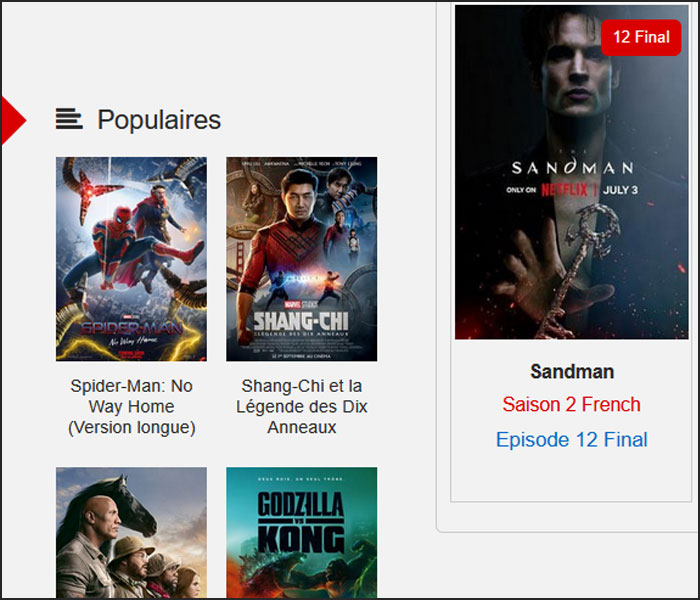This screenshot has width=700, height=600.
Task: Select the Spider-Man: No Way Home title link
Action: (131, 406)
